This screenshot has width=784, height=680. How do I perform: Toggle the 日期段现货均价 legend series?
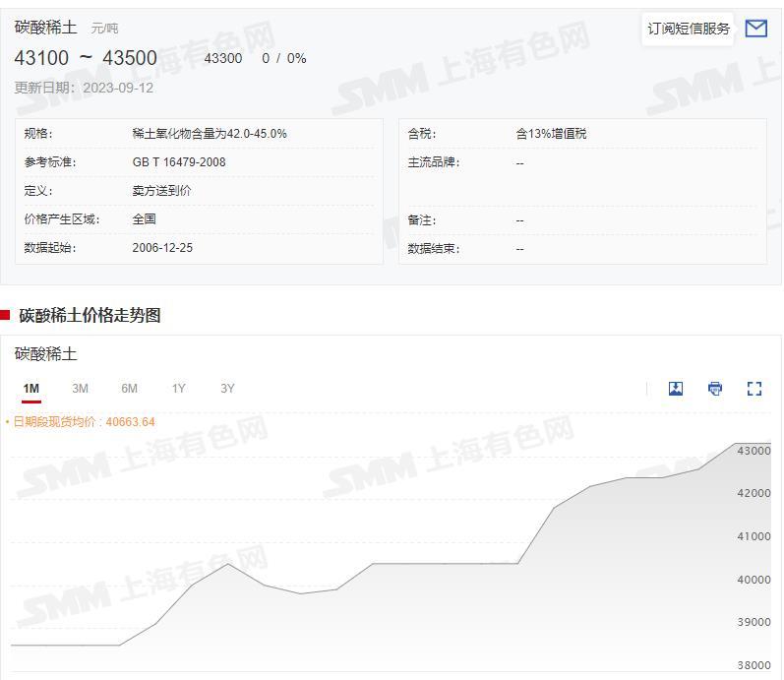coord(81,422)
